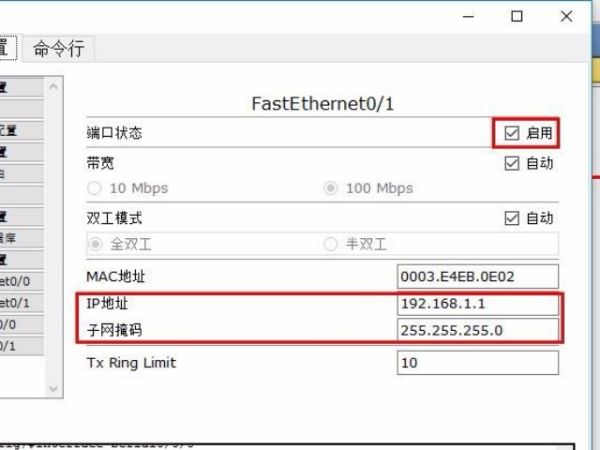Switch to the 命令行 tab

59,49
